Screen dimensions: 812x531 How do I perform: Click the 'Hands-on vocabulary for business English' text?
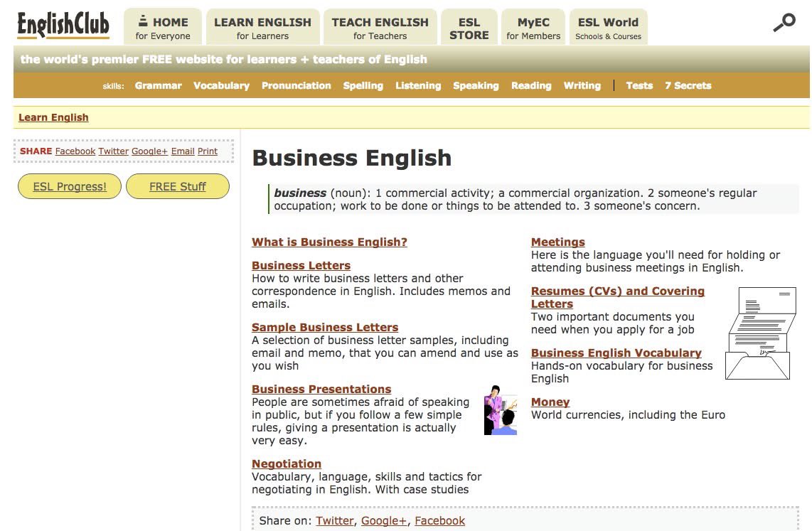[x=621, y=372]
